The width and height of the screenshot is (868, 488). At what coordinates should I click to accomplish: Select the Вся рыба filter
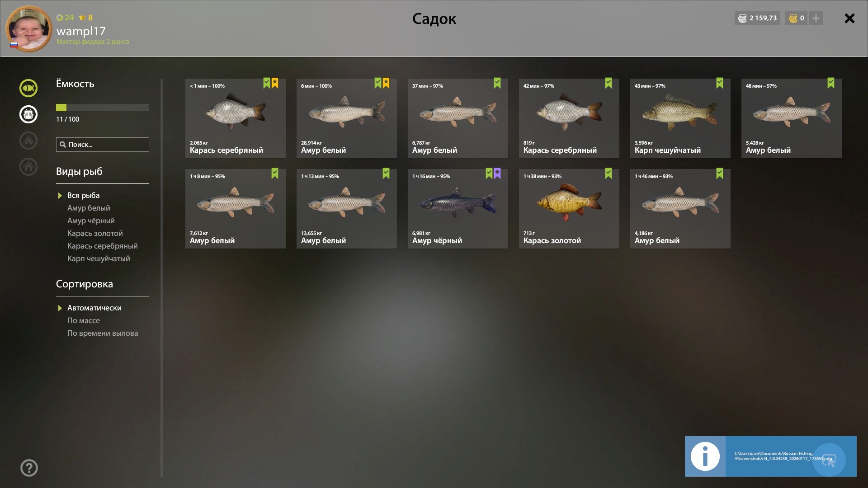click(83, 195)
